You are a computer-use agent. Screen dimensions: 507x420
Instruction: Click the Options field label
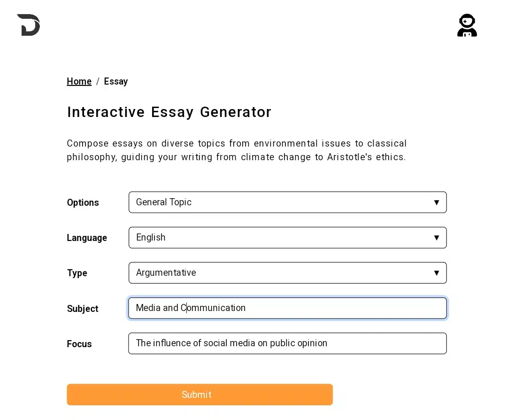(x=83, y=202)
